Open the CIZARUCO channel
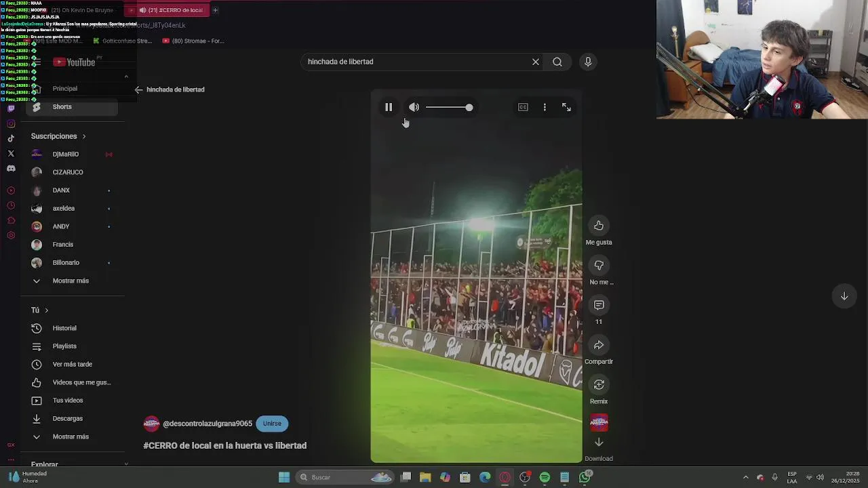 (x=72, y=172)
